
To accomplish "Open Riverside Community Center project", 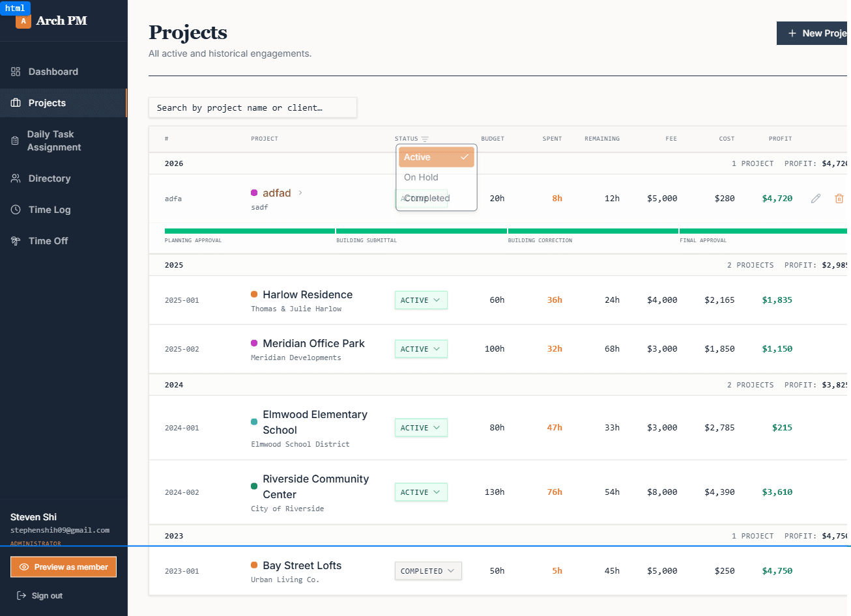I will [x=315, y=486].
